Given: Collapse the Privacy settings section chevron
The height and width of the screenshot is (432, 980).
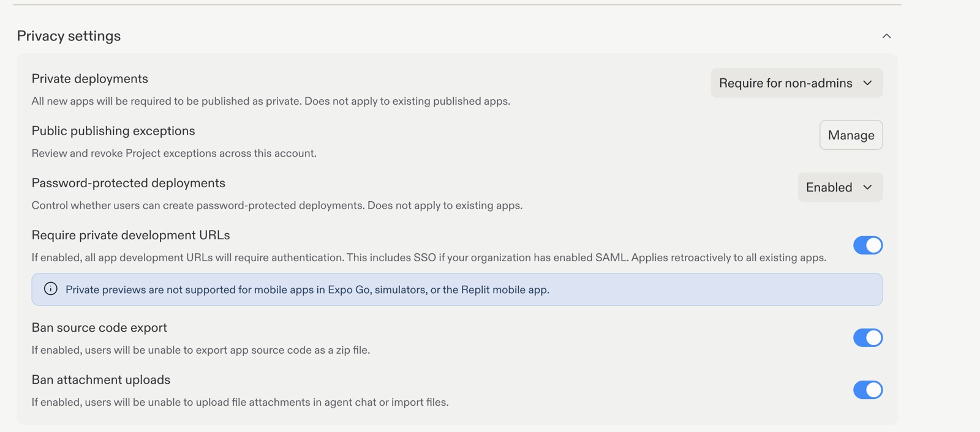Looking at the screenshot, I should point(886,36).
